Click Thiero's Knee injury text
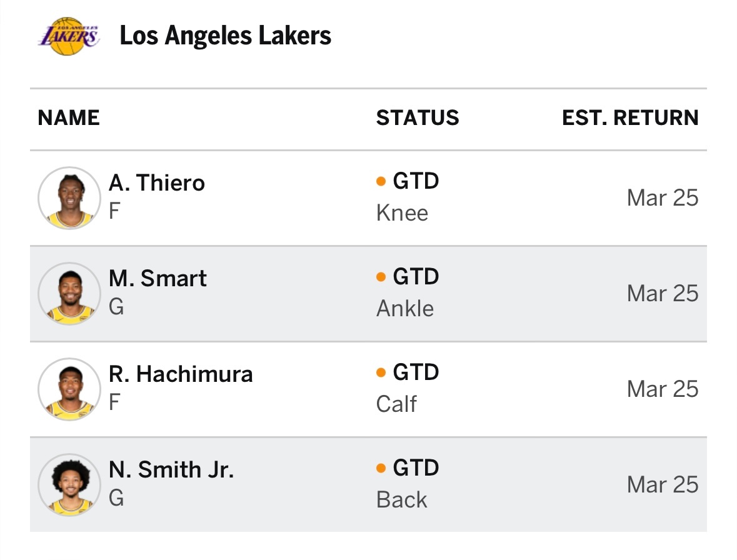This screenshot has width=737, height=560. pyautogui.click(x=402, y=213)
